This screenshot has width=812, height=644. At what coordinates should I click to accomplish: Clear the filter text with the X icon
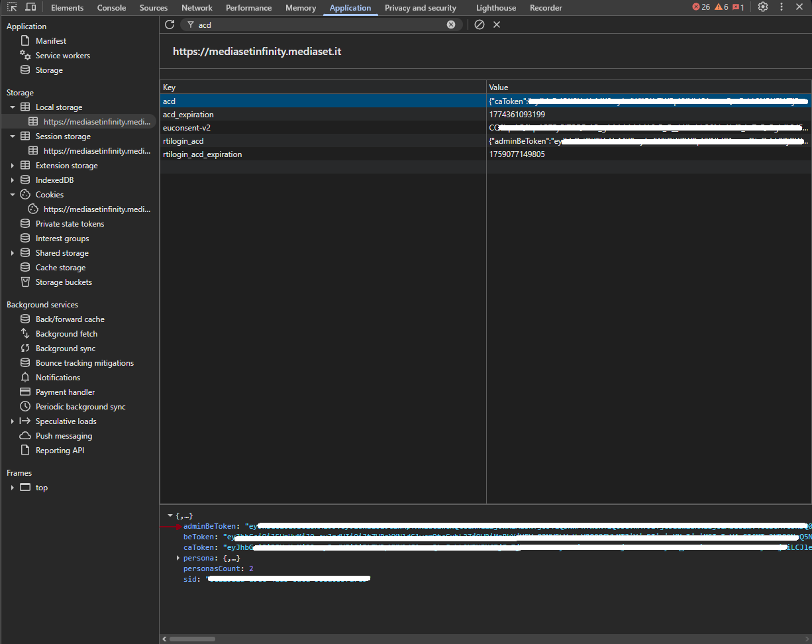click(451, 25)
